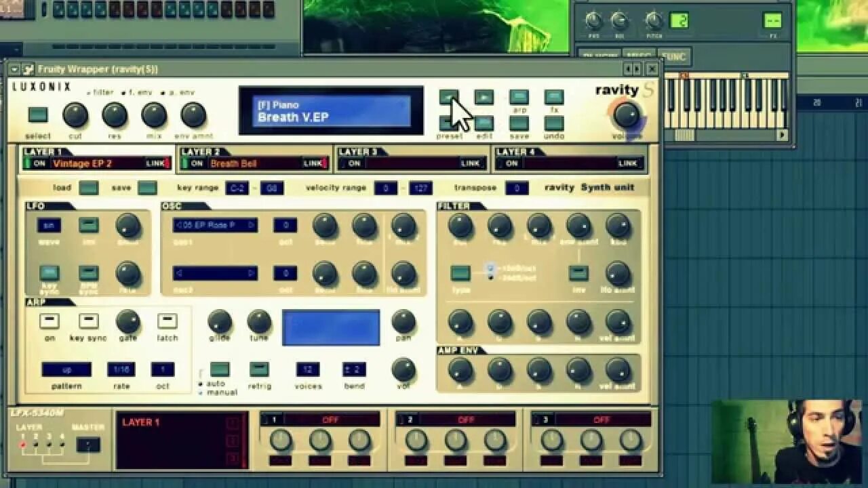Toggle the fx button
The height and width of the screenshot is (488, 868).
coord(554,98)
